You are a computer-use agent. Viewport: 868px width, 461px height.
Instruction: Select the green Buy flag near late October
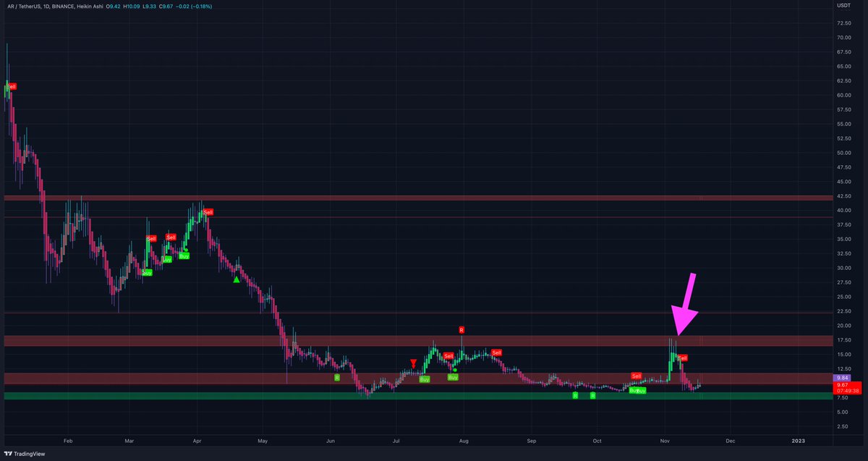638,390
